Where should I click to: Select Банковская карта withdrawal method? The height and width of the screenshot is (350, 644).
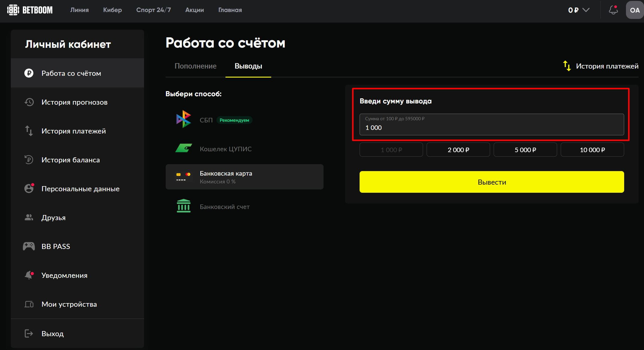[x=244, y=177]
